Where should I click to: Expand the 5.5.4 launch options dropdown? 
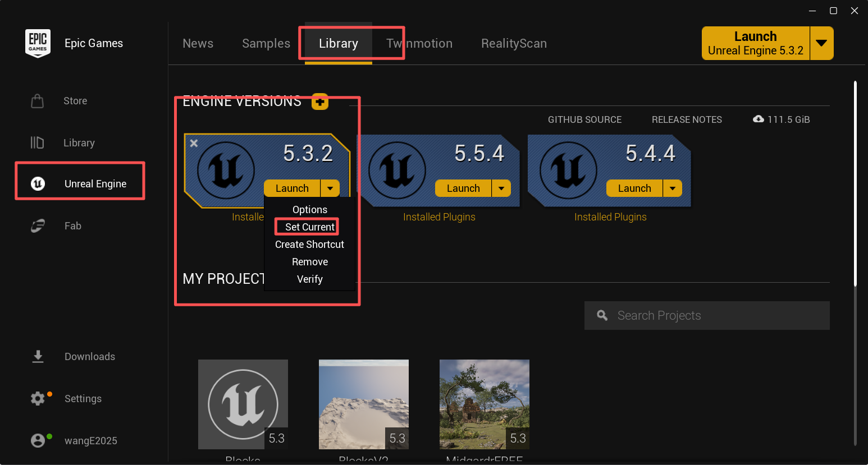pyautogui.click(x=501, y=188)
